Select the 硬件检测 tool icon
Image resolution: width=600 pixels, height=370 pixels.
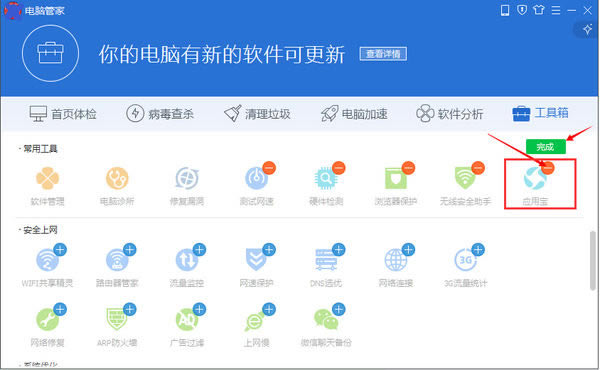coord(326,178)
